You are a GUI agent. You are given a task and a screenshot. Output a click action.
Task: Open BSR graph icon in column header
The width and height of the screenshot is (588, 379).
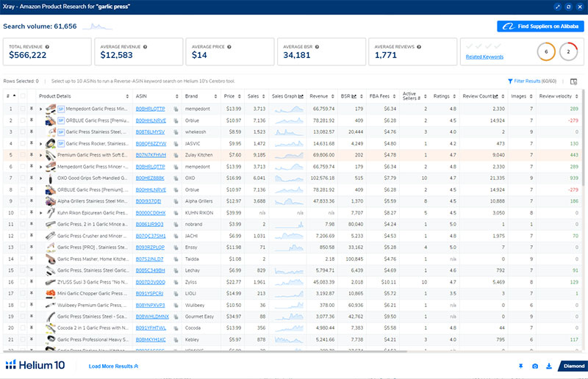coord(354,96)
